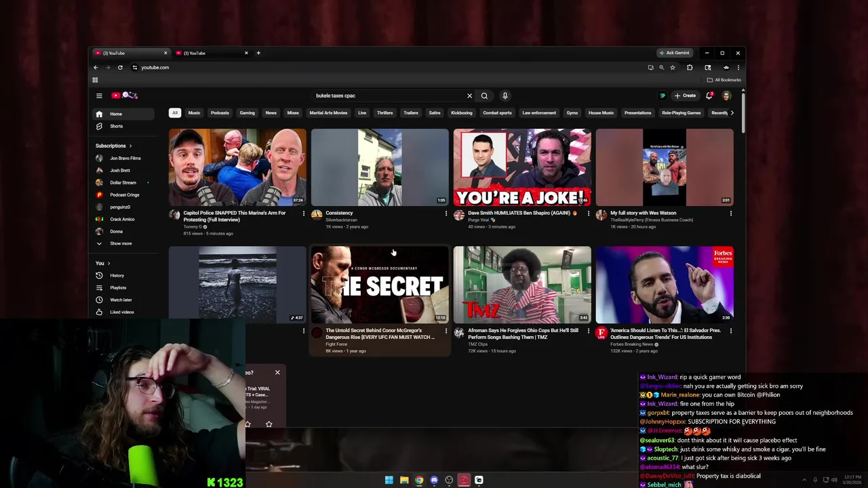The image size is (868, 488).
Task: Show next filter chips with right arrow
Action: tap(732, 113)
